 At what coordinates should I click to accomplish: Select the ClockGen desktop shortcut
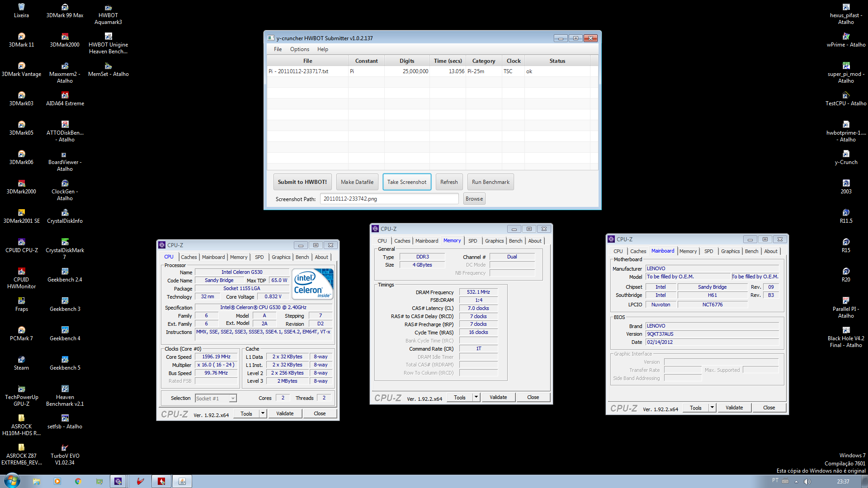[x=65, y=190]
